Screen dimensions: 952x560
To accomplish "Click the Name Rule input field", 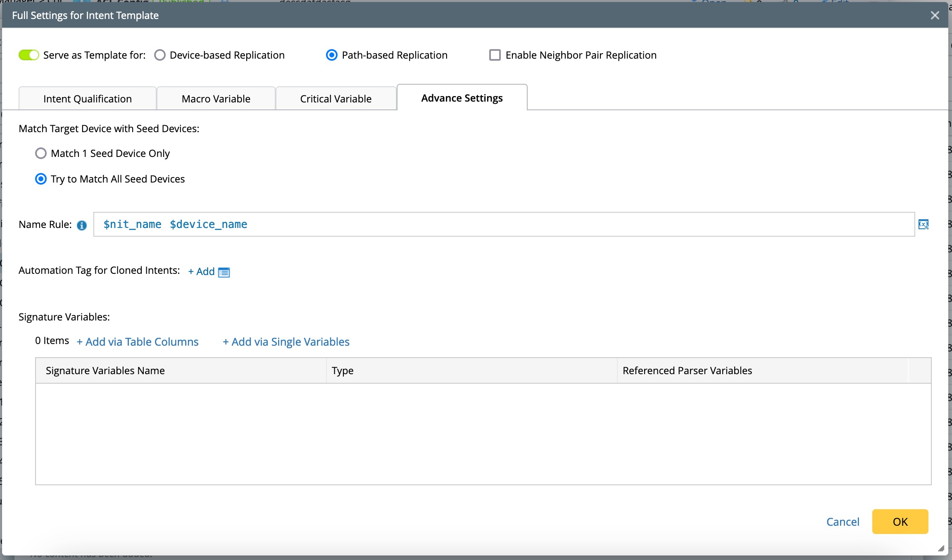I will 504,224.
